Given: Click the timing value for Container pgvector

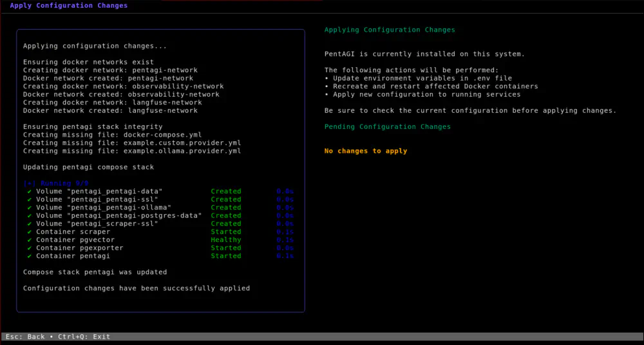Looking at the screenshot, I should (285, 240).
